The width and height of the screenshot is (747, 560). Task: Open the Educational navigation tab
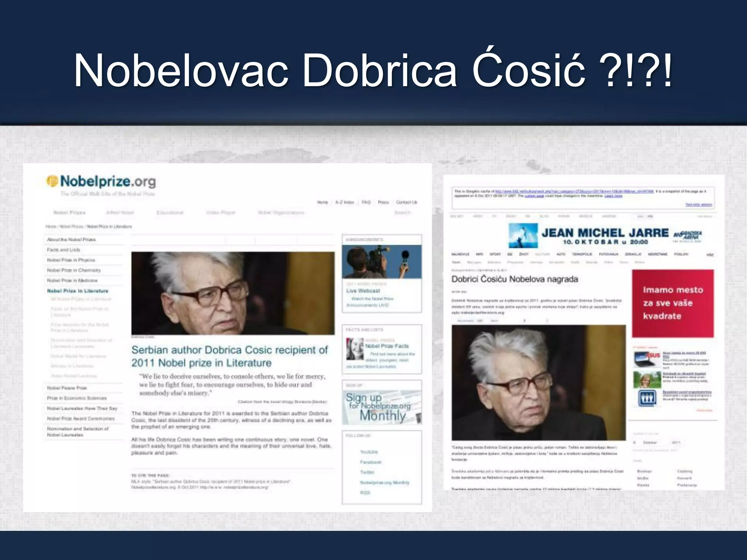coord(170,213)
